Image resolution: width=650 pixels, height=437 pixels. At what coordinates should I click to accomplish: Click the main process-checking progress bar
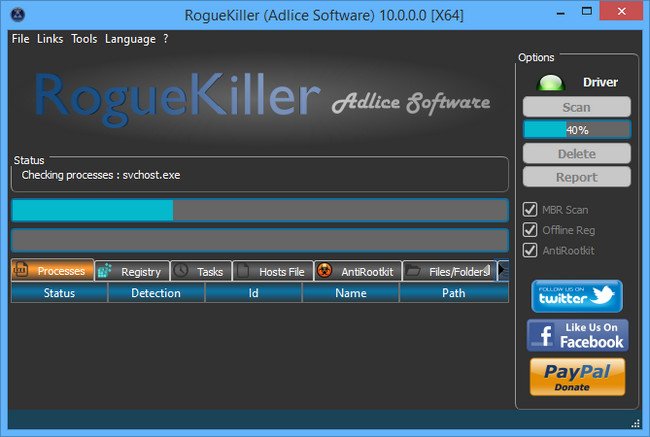[260, 210]
